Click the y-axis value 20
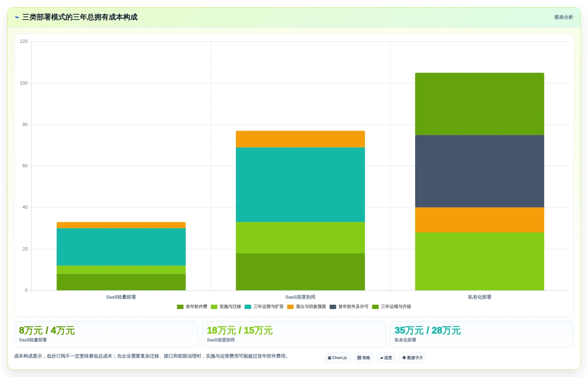 [25, 249]
